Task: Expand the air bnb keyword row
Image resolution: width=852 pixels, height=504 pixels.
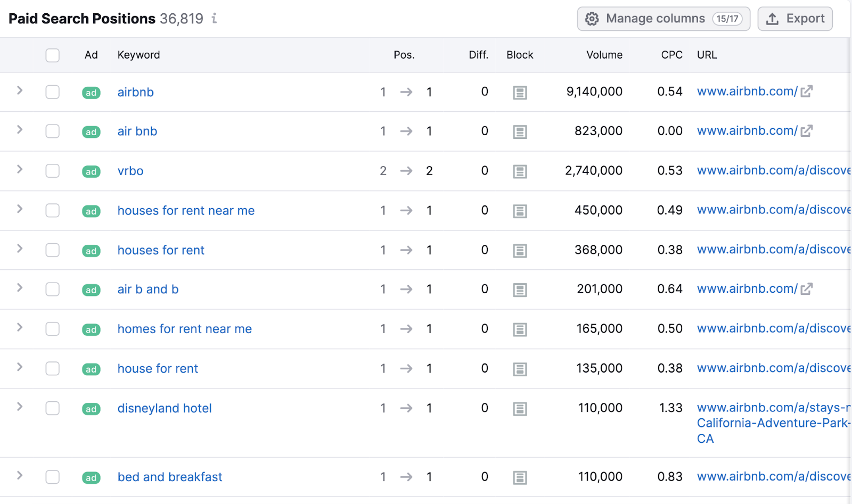Action: point(20,129)
